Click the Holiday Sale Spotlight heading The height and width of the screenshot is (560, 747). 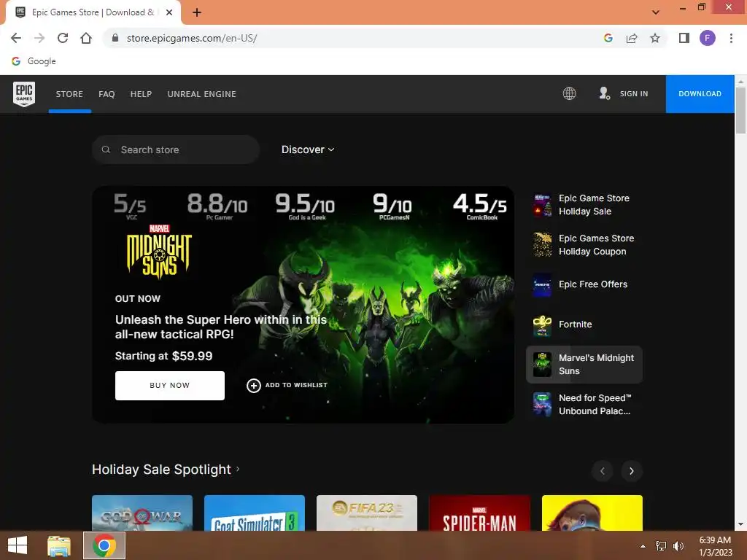point(161,470)
